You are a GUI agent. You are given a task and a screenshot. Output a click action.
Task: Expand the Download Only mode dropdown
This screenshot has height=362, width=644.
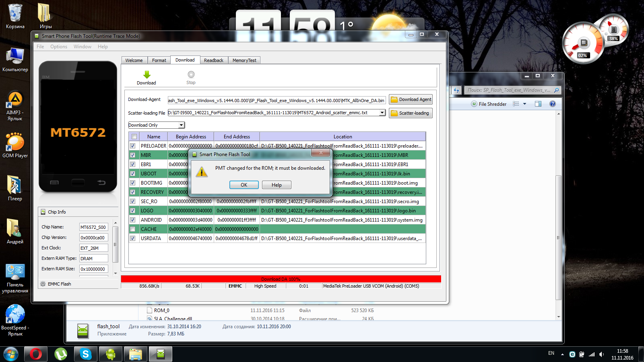point(181,125)
